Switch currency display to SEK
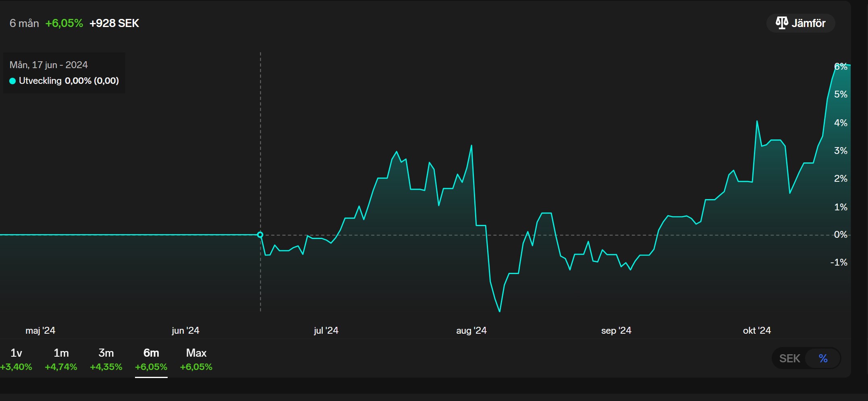This screenshot has height=401, width=868. click(789, 358)
